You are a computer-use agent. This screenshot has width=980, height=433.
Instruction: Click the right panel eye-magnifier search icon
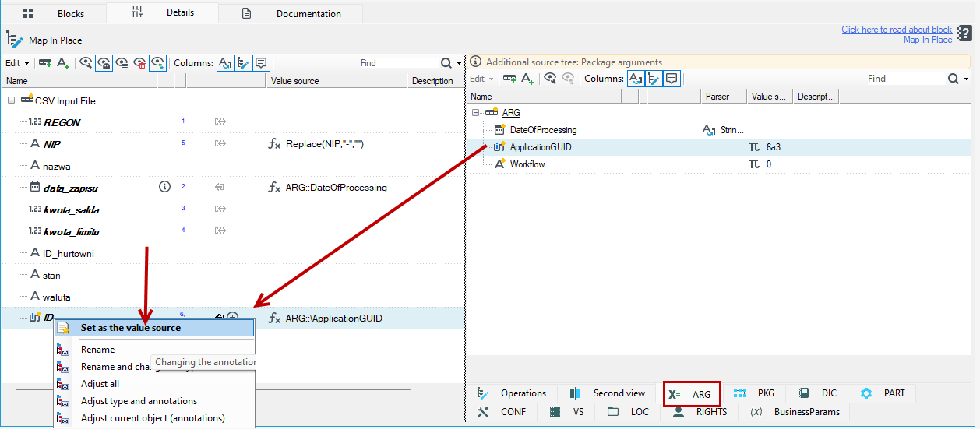(x=550, y=79)
